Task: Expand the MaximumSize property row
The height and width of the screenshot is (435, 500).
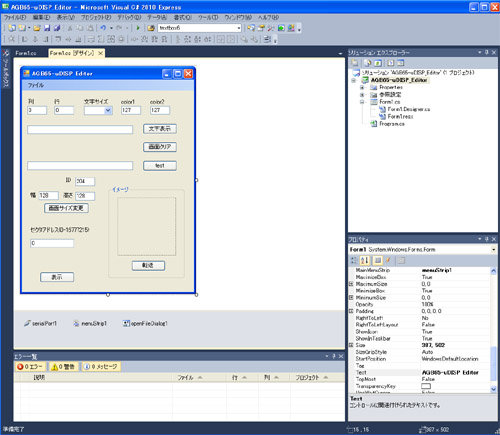Action: pos(351,284)
